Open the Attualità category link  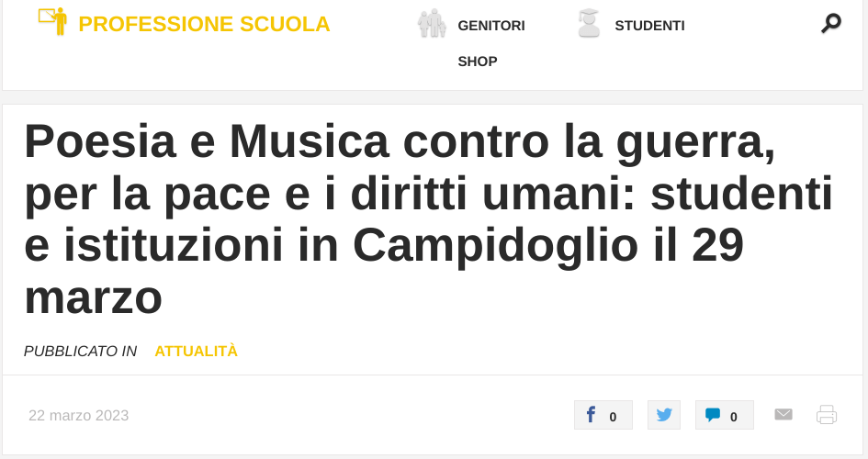196,351
